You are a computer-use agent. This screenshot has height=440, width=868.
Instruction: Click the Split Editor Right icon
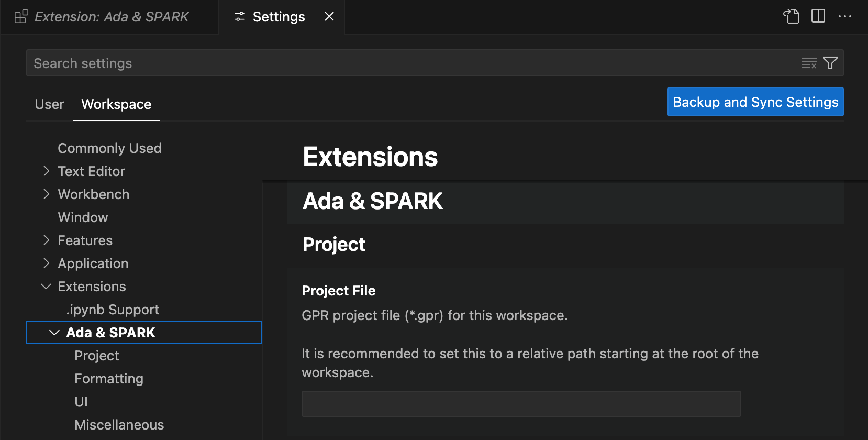click(x=818, y=16)
